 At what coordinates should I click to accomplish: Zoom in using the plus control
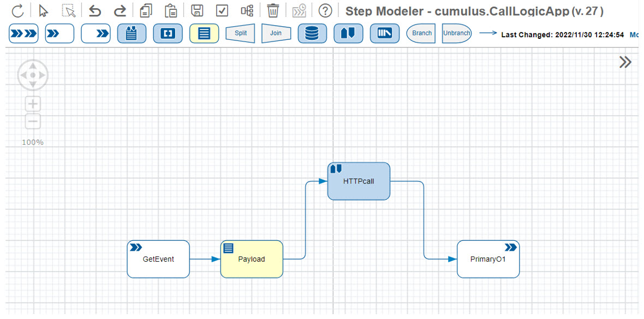click(x=32, y=103)
